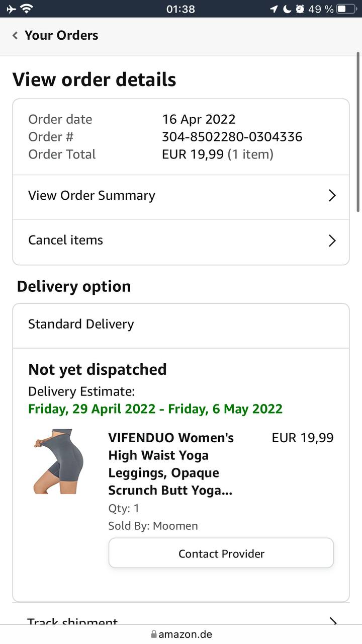Tap the padlock icon beside amazon.de
Screen dimensions: 362x644
[154, 634]
